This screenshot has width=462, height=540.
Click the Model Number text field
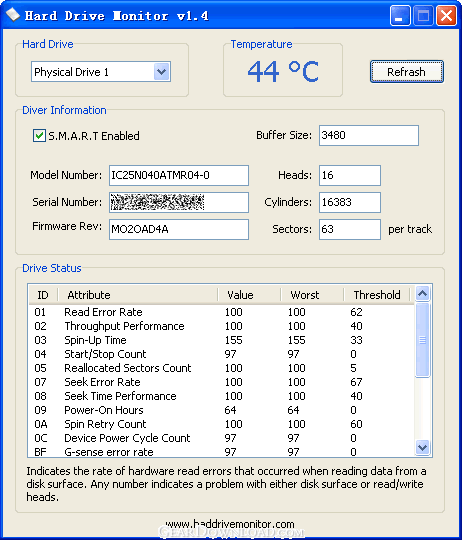pos(179,175)
